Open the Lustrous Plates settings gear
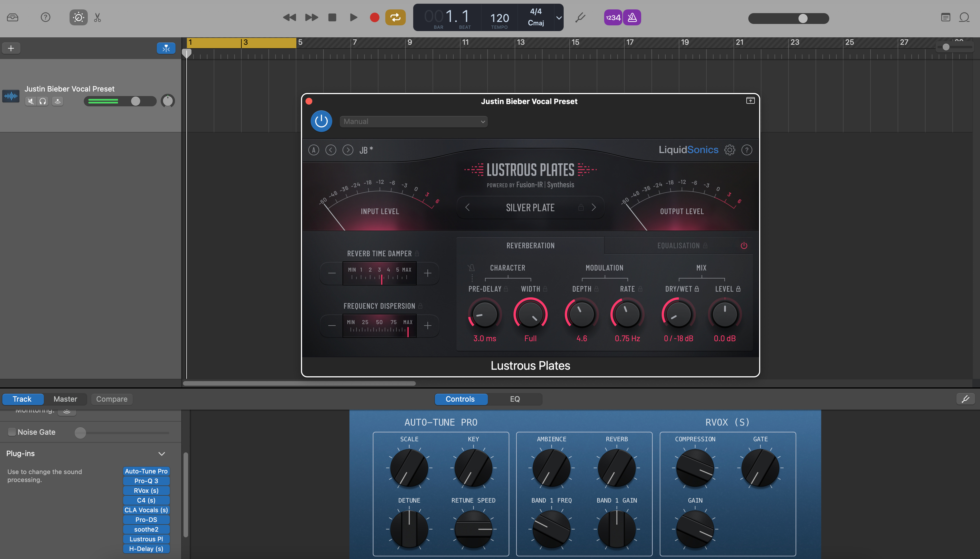This screenshot has width=980, height=559. point(730,150)
